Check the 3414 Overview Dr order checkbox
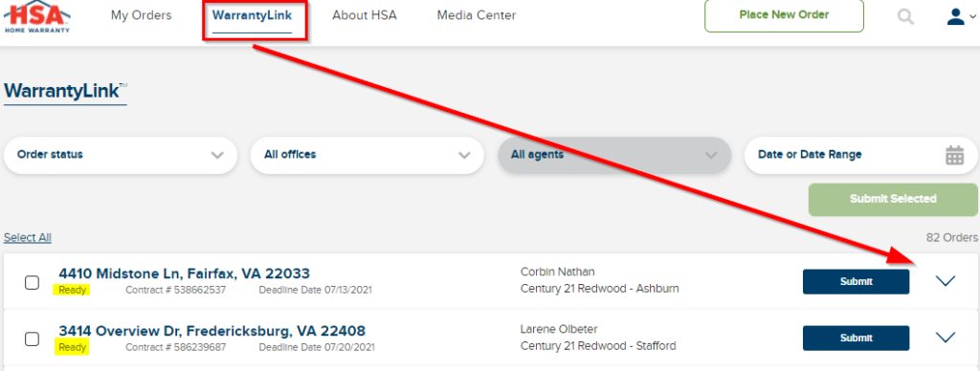Viewport: 980px width, 371px height. coord(32,338)
